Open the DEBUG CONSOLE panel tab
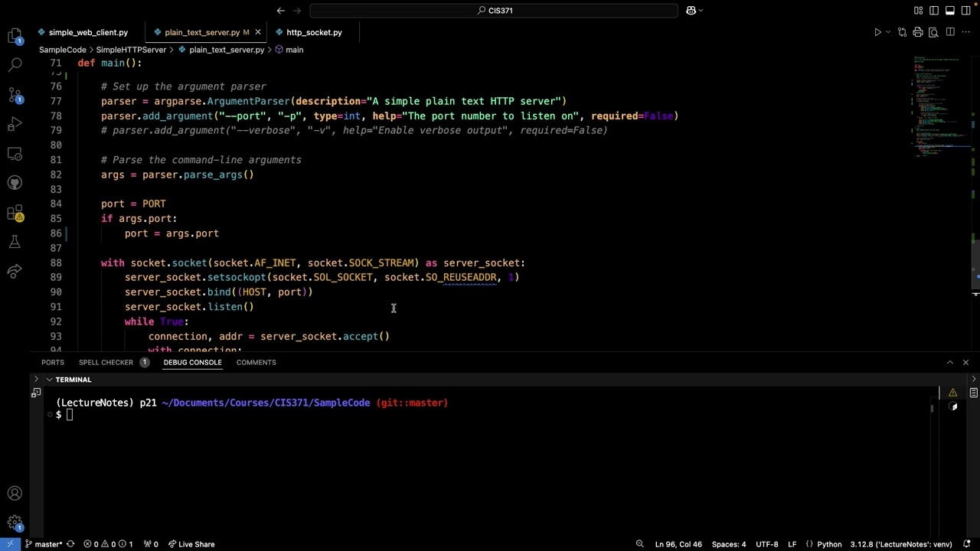 [x=192, y=363]
